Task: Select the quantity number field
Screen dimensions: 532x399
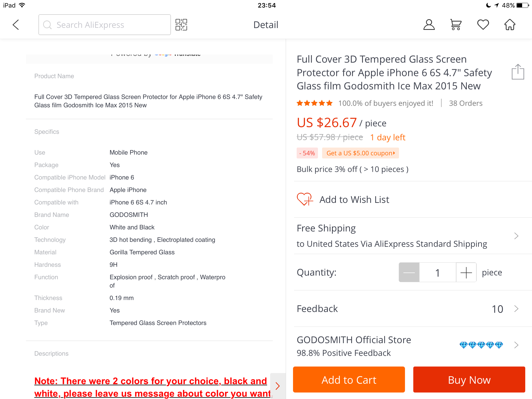Action: (438, 272)
